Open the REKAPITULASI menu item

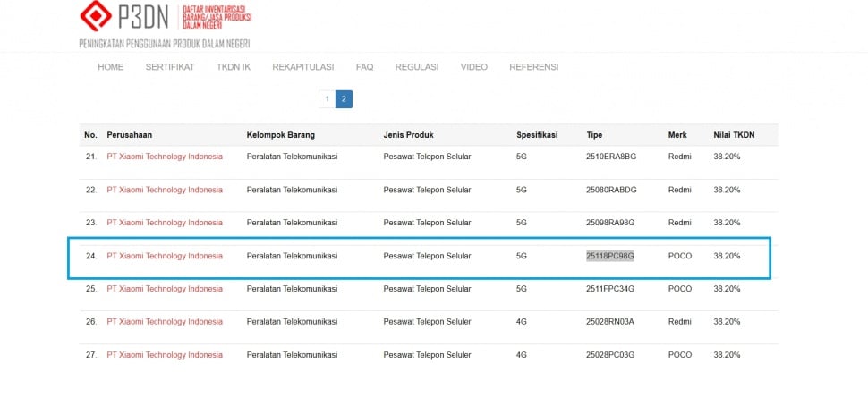pos(303,67)
